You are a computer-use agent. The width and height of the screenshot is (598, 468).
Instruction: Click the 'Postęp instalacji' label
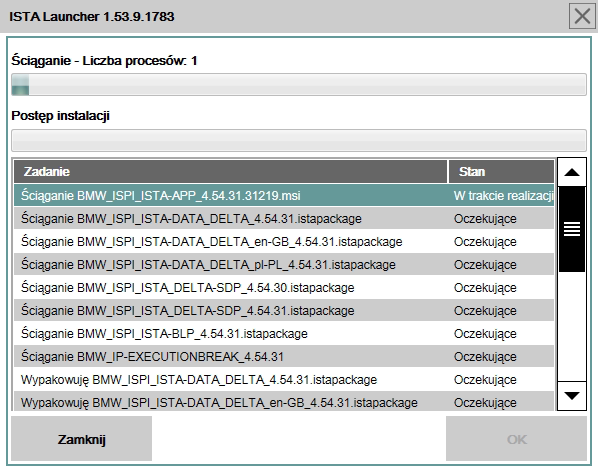pos(61,116)
